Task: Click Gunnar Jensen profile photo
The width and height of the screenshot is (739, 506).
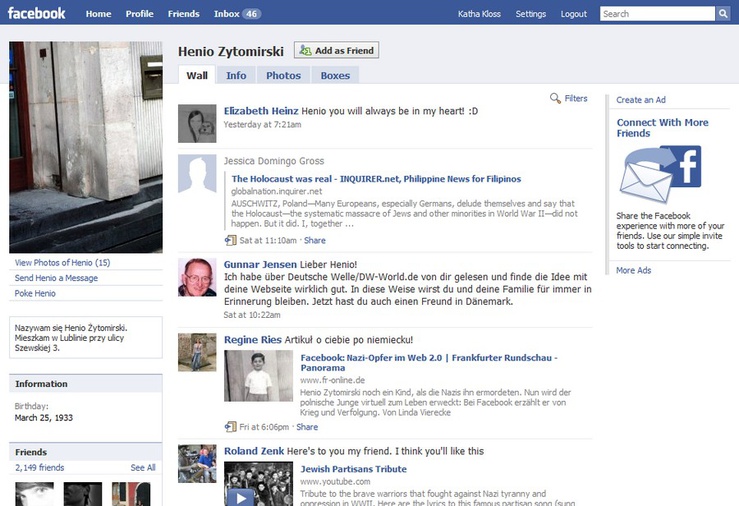Action: 197,277
